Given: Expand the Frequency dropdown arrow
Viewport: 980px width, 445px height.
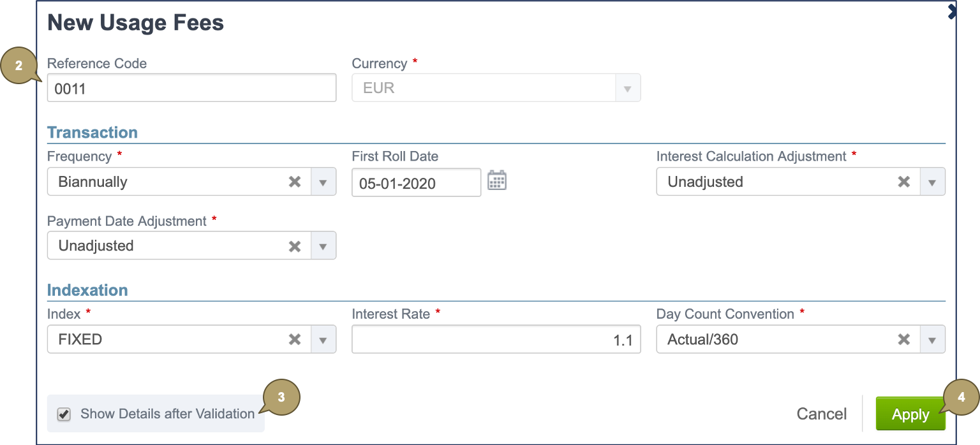Looking at the screenshot, I should pyautogui.click(x=323, y=182).
